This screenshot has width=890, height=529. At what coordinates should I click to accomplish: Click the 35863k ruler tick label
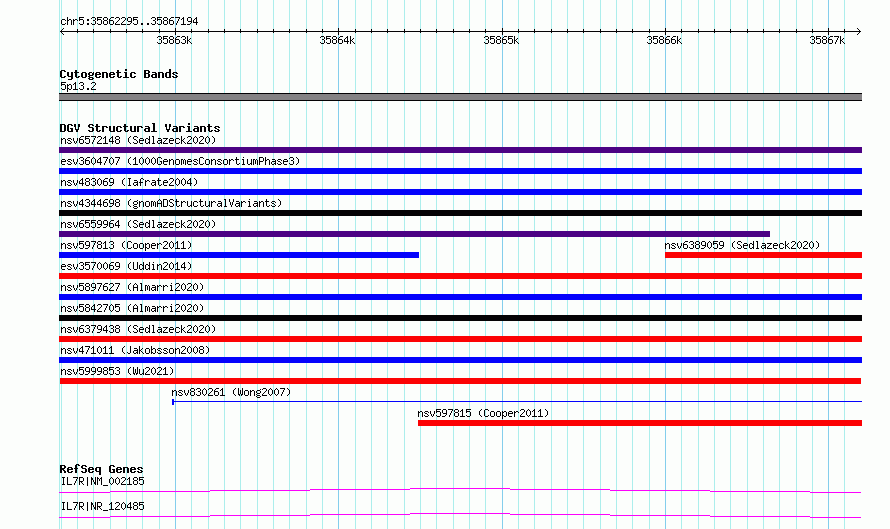tap(174, 40)
